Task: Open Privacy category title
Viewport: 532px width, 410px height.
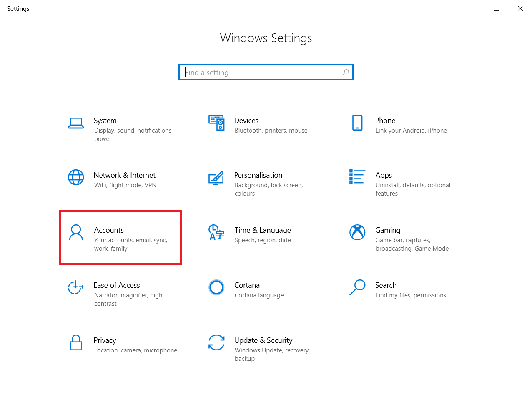Action: click(105, 341)
